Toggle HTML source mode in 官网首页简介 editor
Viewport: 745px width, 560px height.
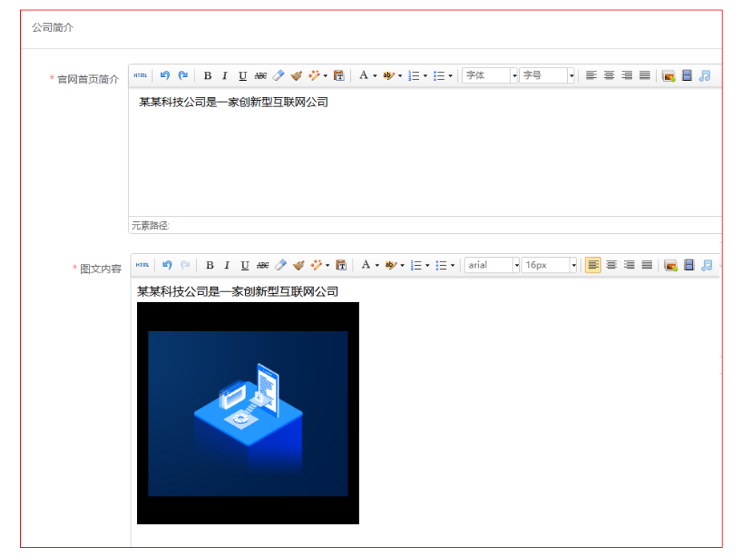click(x=140, y=75)
